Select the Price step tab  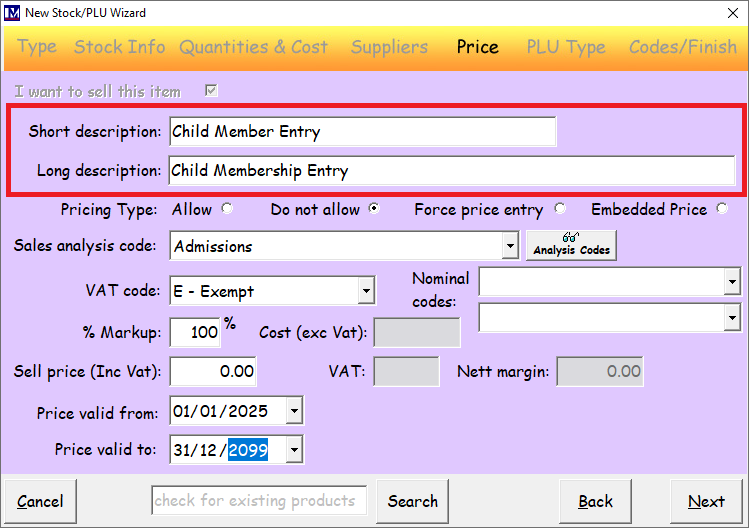(478, 47)
